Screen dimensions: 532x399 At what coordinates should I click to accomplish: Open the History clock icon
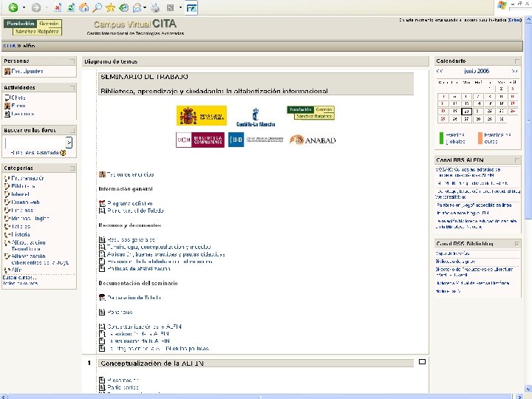tap(124, 7)
